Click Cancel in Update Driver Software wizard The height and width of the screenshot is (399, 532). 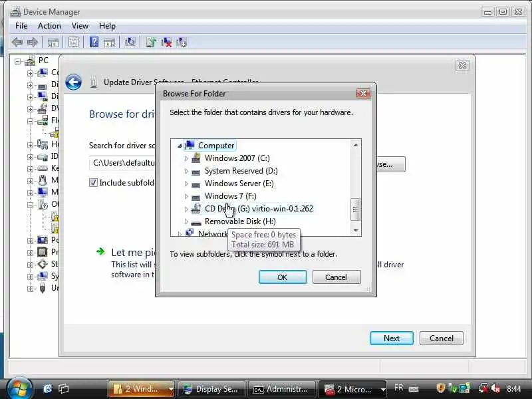pyautogui.click(x=442, y=338)
